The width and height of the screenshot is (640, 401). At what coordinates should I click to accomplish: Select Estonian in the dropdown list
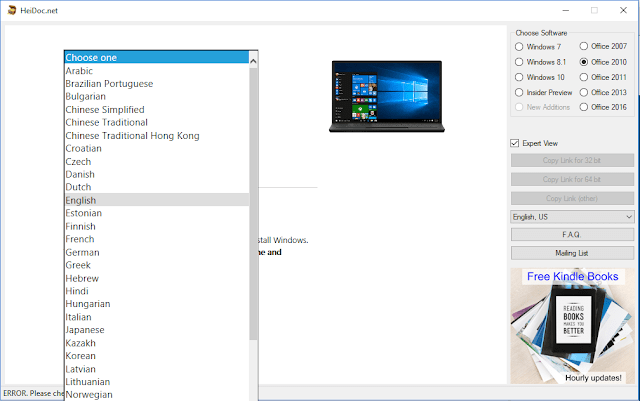(x=157, y=213)
